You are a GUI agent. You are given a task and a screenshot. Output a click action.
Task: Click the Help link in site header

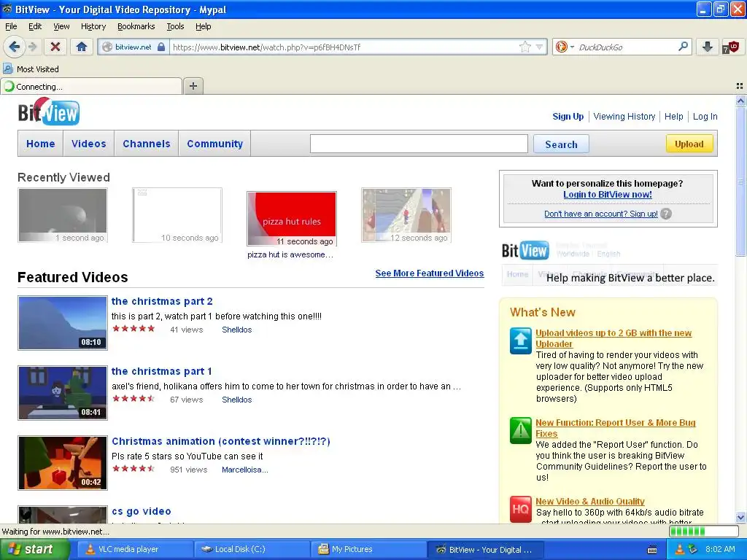click(x=673, y=116)
